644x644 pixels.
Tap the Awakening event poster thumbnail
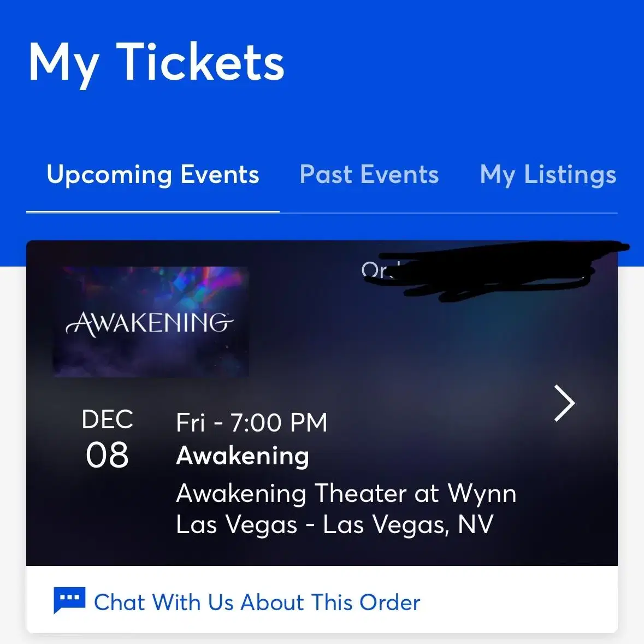click(x=151, y=322)
